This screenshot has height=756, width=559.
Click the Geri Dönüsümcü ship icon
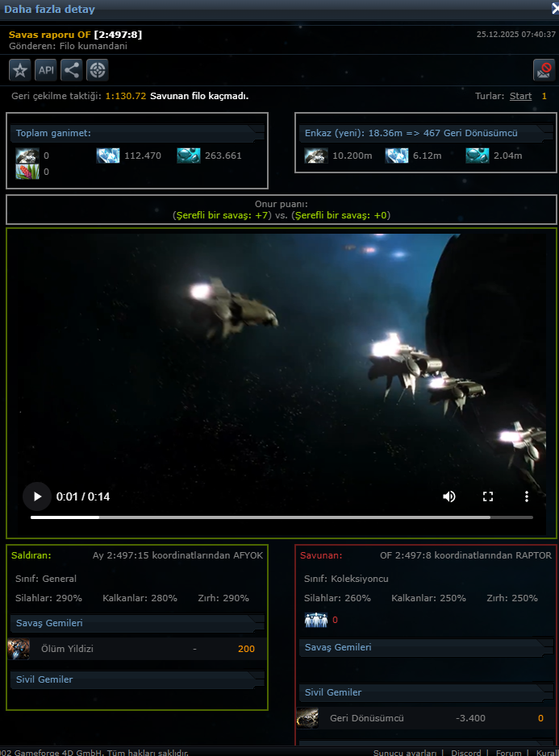tap(307, 718)
